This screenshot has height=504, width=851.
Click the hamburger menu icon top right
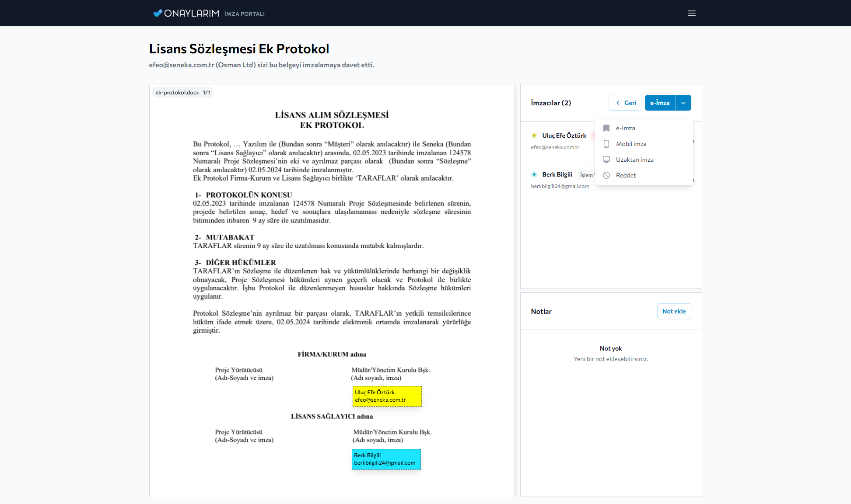(x=692, y=13)
